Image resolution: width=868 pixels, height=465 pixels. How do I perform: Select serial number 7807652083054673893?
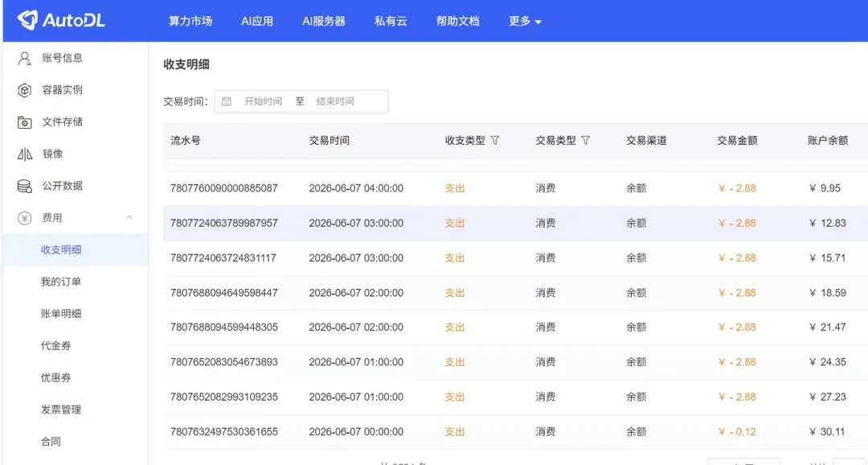(224, 363)
